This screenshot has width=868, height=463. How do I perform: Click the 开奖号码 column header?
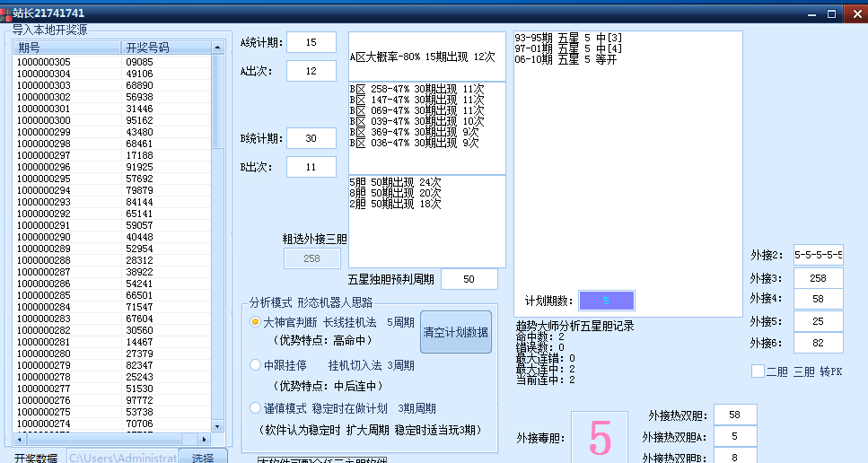click(166, 48)
